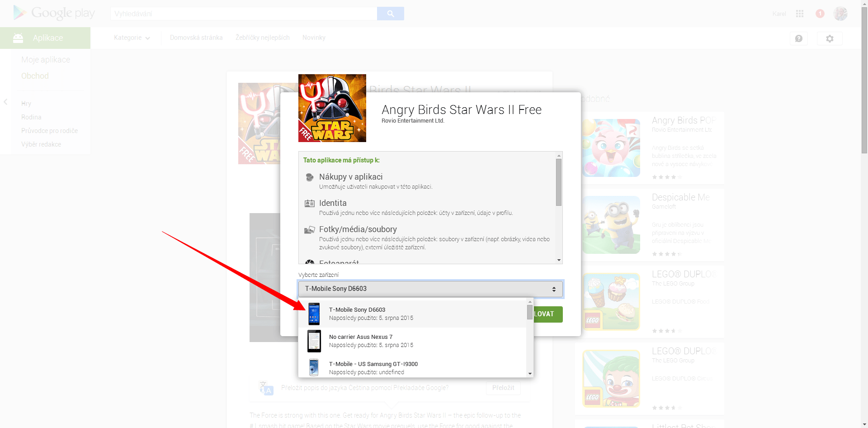Click the page vertical scrollbar thumb
Screen dimensions: 868x428
pyautogui.click(x=864, y=81)
